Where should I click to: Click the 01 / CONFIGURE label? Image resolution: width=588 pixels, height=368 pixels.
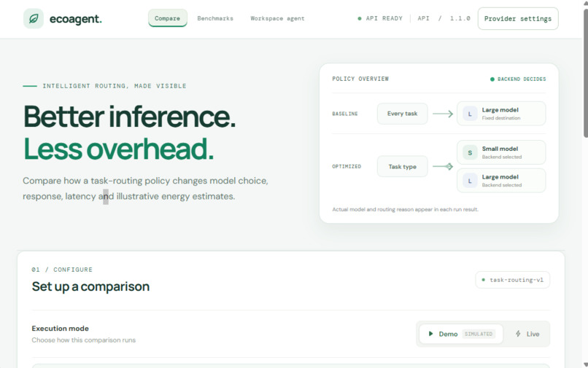click(62, 270)
